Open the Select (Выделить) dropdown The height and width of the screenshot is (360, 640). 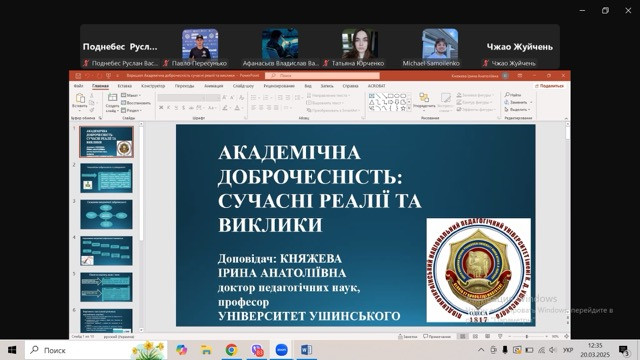(x=517, y=109)
